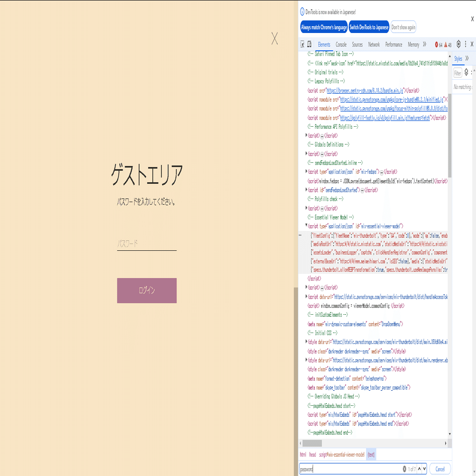Select head in the breadcrumb bar
This screenshot has height=476, width=476.
click(x=313, y=455)
